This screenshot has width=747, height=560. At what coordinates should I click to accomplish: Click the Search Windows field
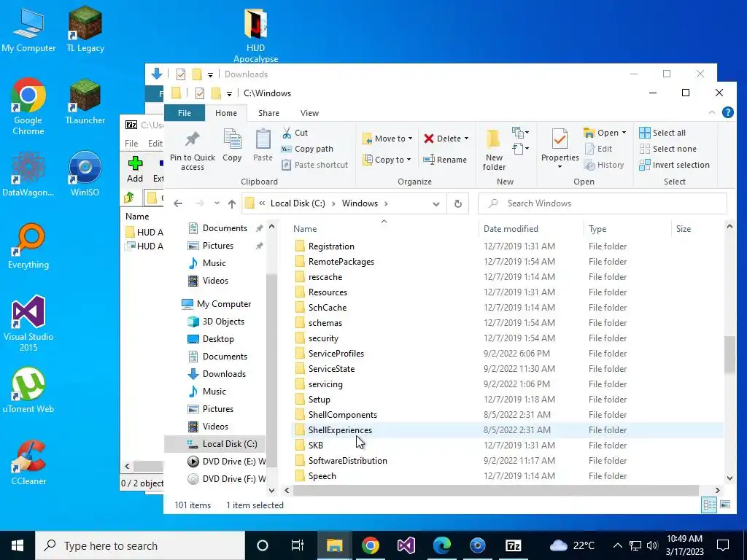(x=603, y=203)
